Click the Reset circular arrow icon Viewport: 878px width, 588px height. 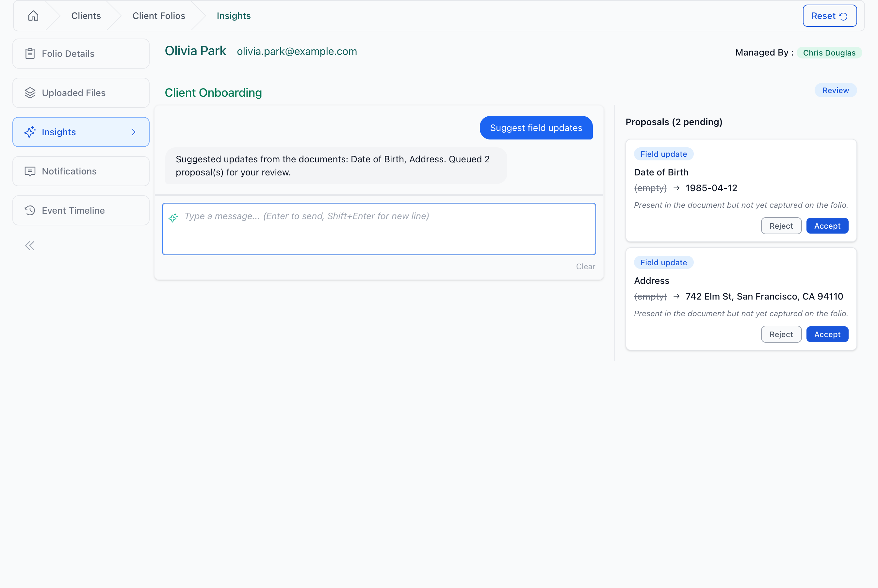(x=843, y=16)
